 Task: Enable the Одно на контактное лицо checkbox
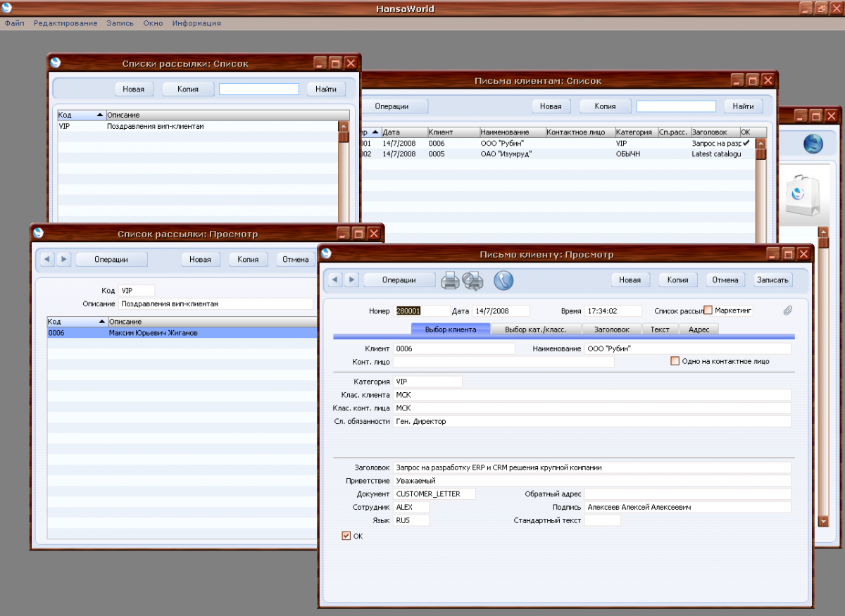pos(675,361)
